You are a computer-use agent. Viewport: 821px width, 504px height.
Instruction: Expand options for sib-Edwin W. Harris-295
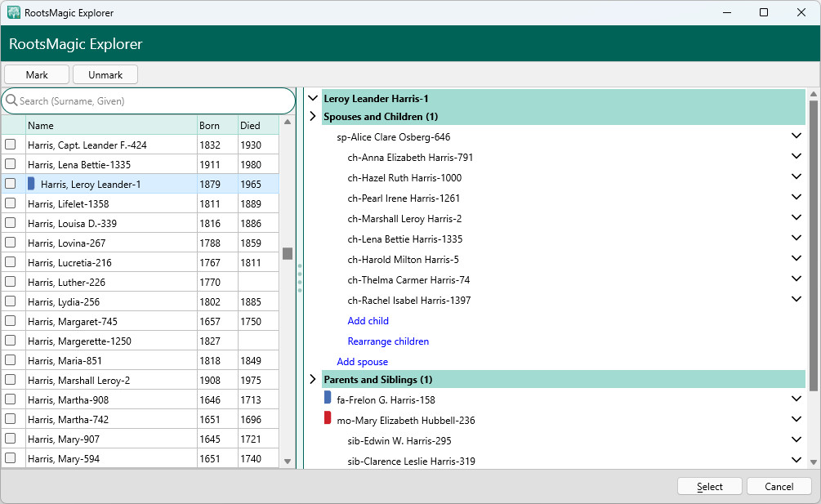pyautogui.click(x=796, y=440)
